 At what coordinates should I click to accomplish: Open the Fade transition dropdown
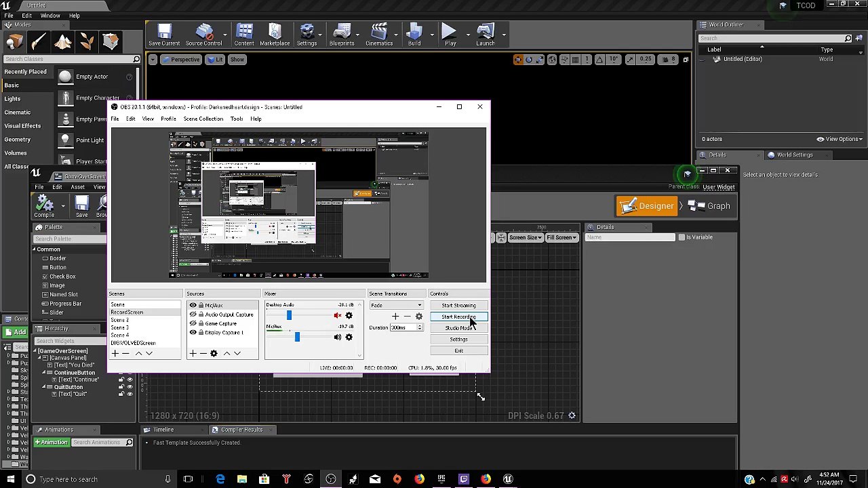[x=396, y=306]
